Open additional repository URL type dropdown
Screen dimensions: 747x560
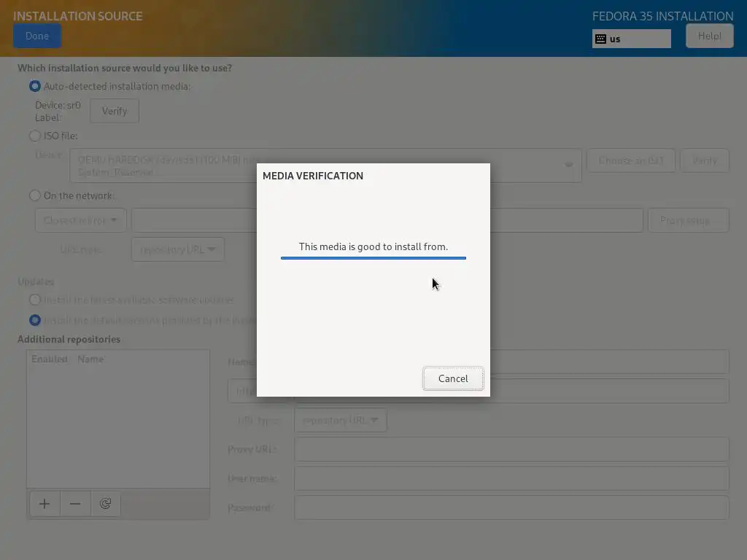point(341,421)
